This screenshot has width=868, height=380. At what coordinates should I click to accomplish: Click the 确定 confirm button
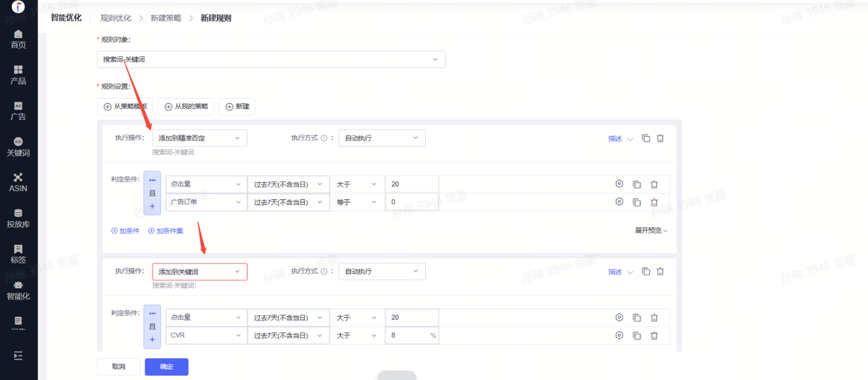[x=166, y=366]
